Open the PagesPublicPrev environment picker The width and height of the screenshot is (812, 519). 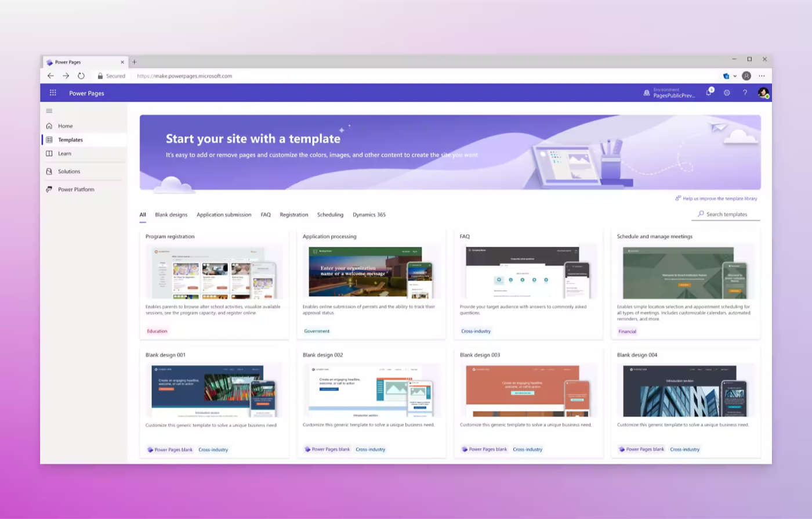[673, 93]
